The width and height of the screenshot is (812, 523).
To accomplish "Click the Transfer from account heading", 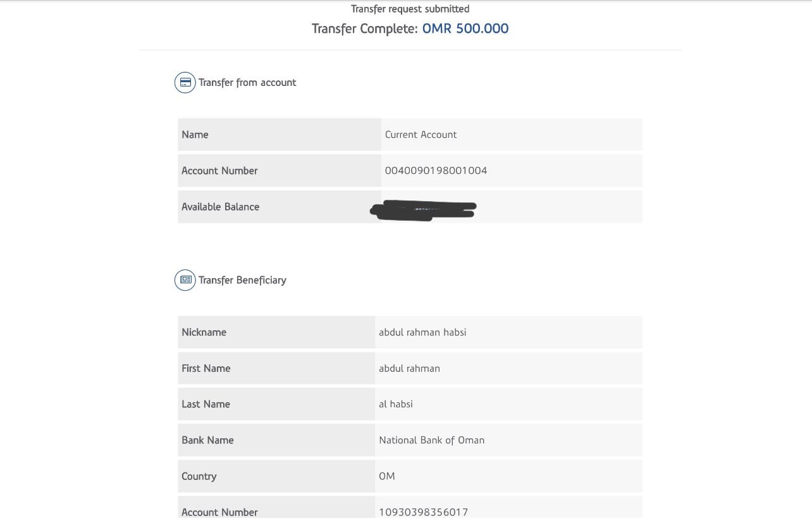I will coord(247,82).
